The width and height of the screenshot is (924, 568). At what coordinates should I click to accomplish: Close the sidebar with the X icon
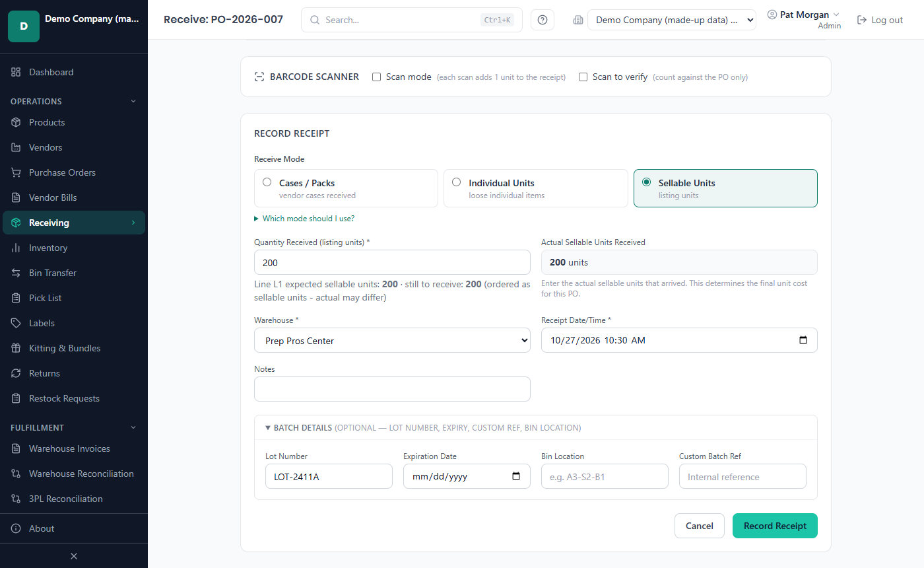(74, 556)
